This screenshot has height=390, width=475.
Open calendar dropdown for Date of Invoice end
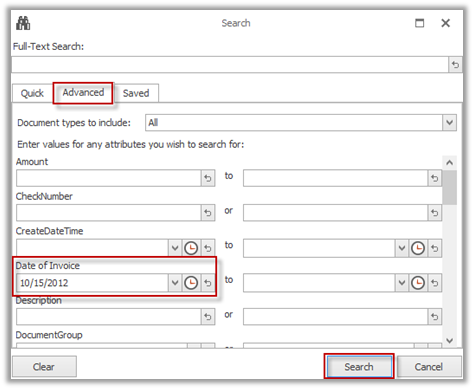click(402, 283)
